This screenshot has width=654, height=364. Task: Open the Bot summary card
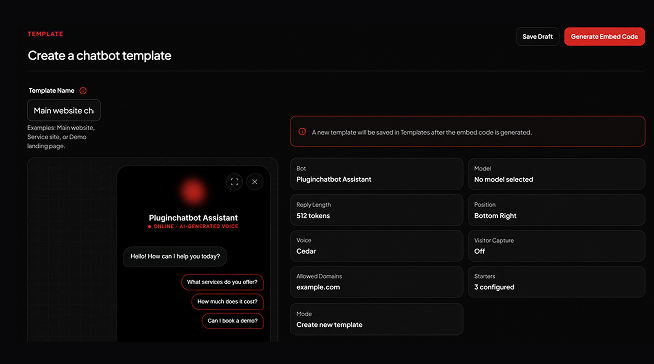tap(377, 174)
